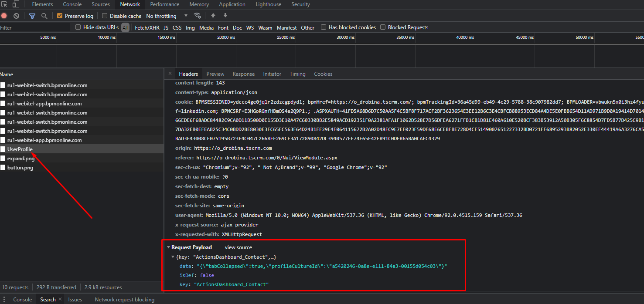
Task: Filter requests by Fetch/XHR
Action: click(x=147, y=27)
